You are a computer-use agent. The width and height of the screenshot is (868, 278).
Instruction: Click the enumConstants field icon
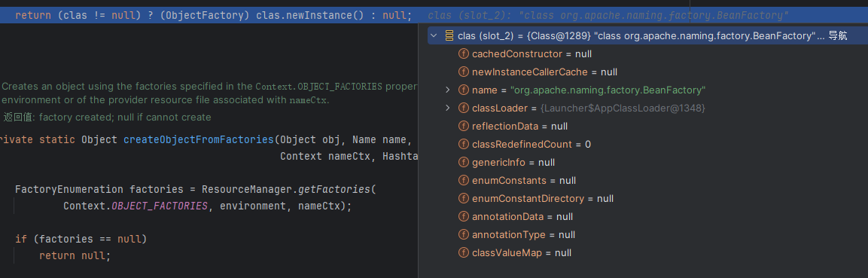pyautogui.click(x=463, y=181)
